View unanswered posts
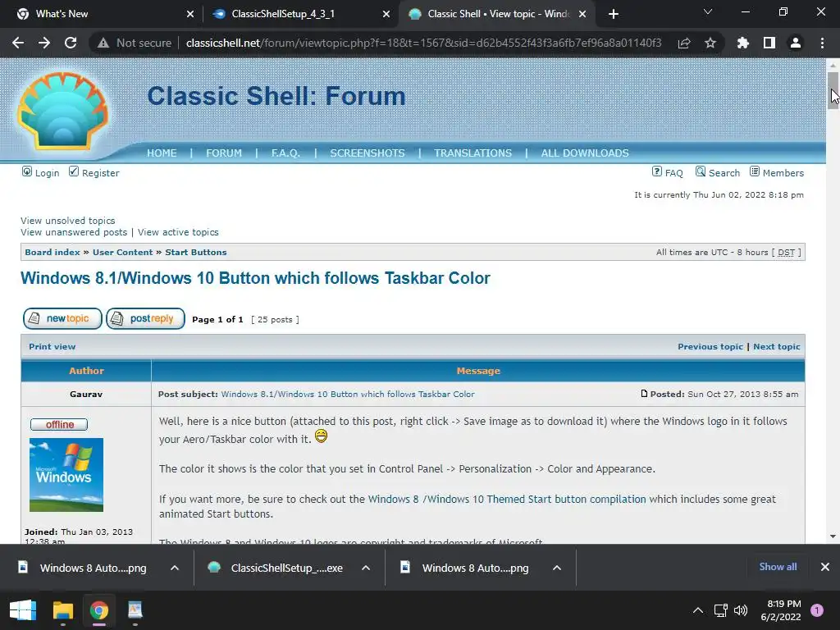 pyautogui.click(x=74, y=232)
